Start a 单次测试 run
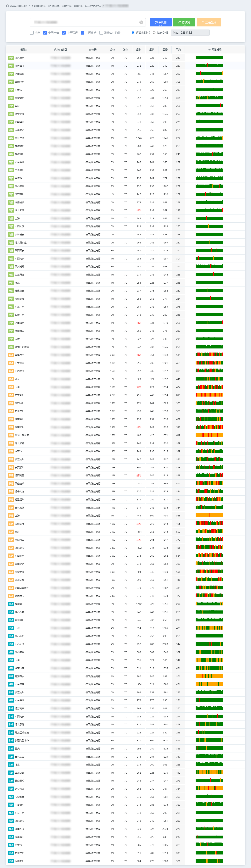The image size is (251, 868). click(161, 22)
